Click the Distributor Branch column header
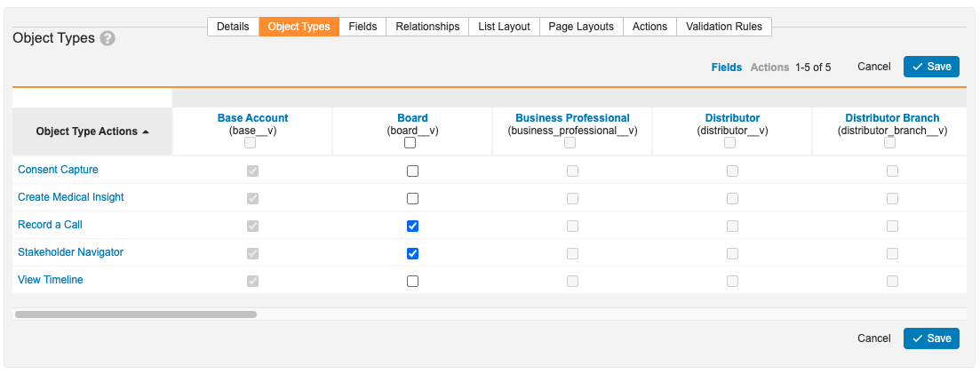The image size is (980, 374). click(891, 117)
